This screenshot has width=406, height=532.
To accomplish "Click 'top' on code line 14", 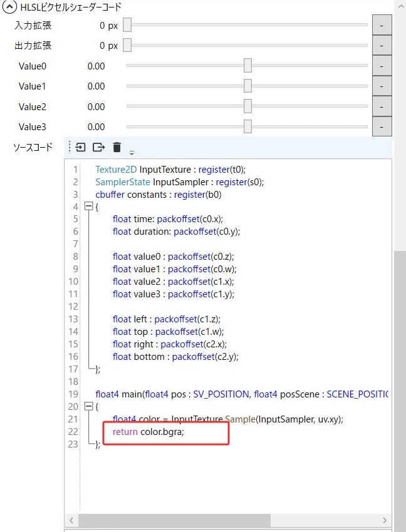I will point(140,332).
